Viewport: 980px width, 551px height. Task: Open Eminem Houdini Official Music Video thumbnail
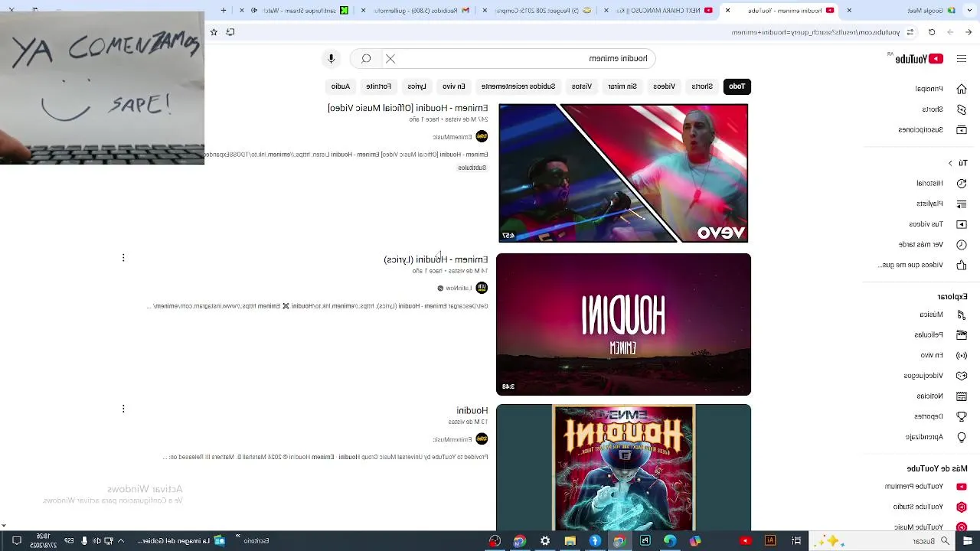pos(623,173)
